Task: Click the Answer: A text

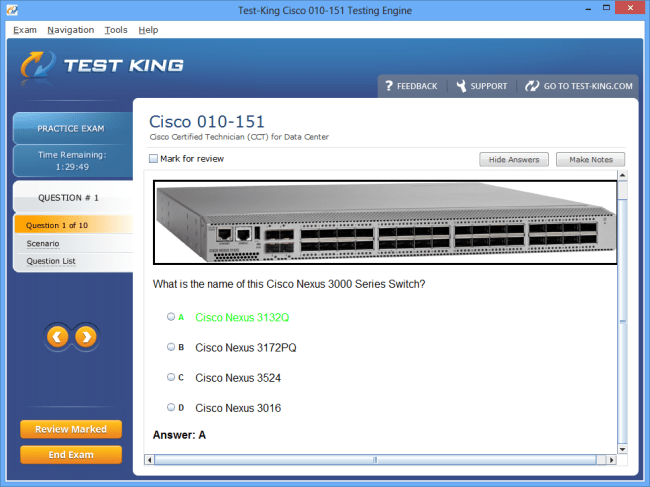Action: (179, 435)
